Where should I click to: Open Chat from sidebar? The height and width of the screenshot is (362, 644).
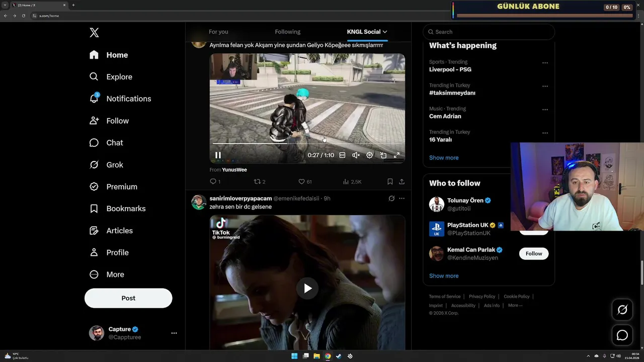click(106, 143)
